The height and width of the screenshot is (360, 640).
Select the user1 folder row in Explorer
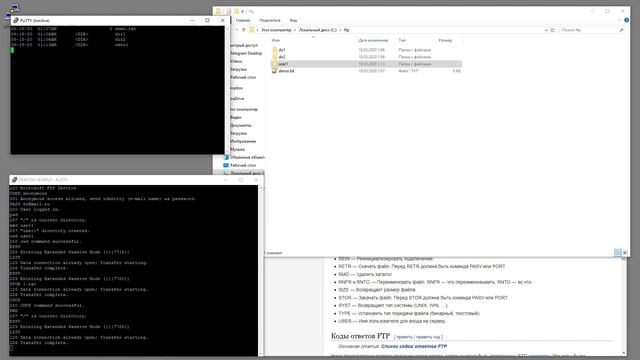367,64
